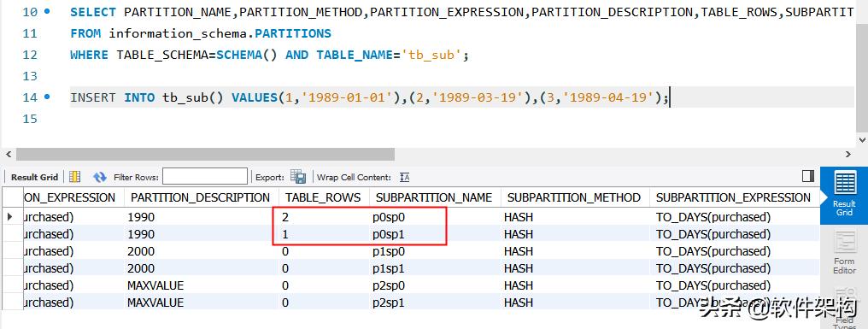Select HASH cell in the p1sp1 row
Screen dimensions: 868x329
[x=518, y=268]
